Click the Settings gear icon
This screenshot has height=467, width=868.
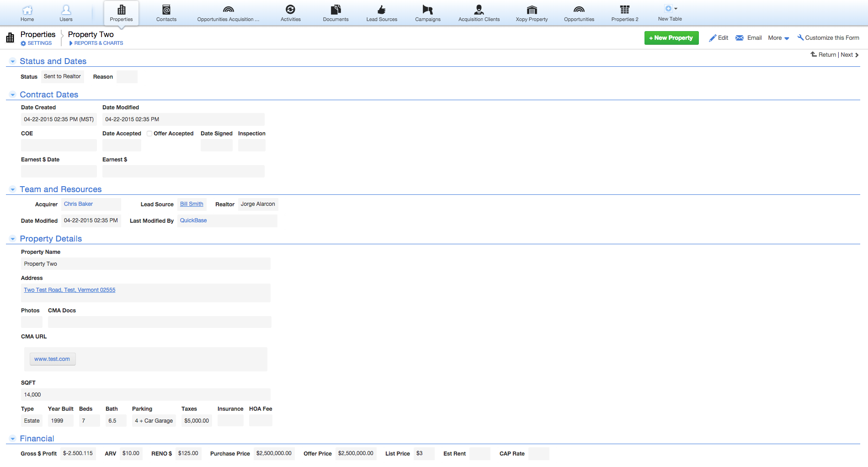23,43
